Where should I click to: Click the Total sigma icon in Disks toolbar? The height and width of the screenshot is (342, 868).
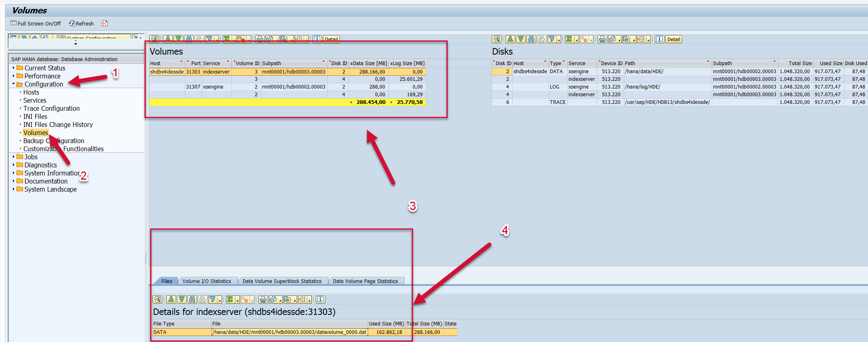[x=569, y=39]
